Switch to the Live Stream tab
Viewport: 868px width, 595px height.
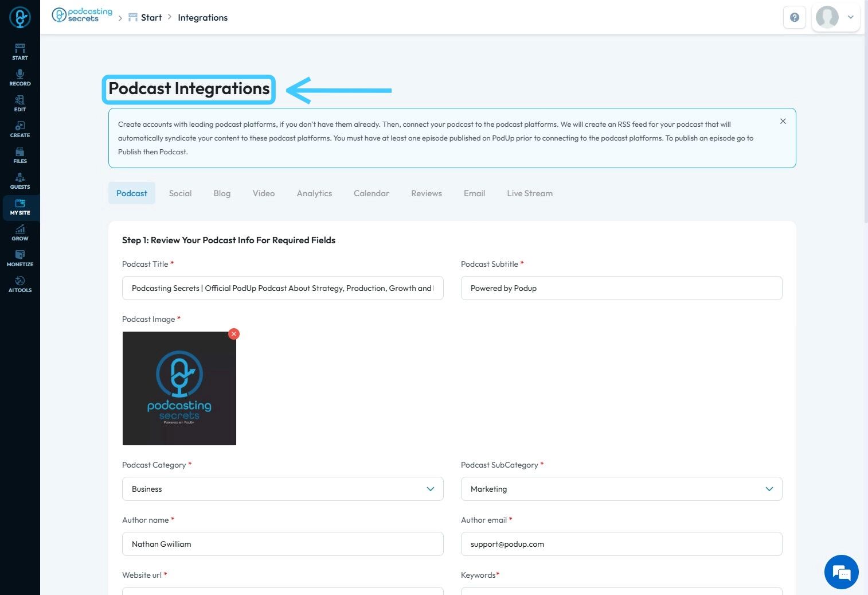530,193
